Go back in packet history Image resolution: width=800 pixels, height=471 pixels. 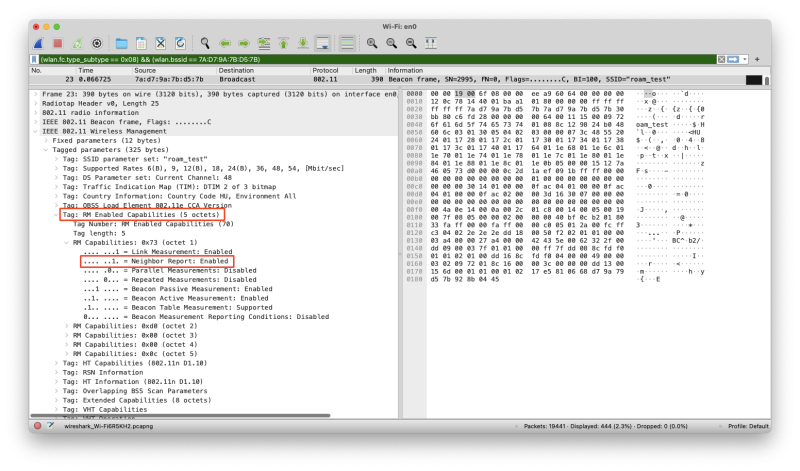(225, 43)
